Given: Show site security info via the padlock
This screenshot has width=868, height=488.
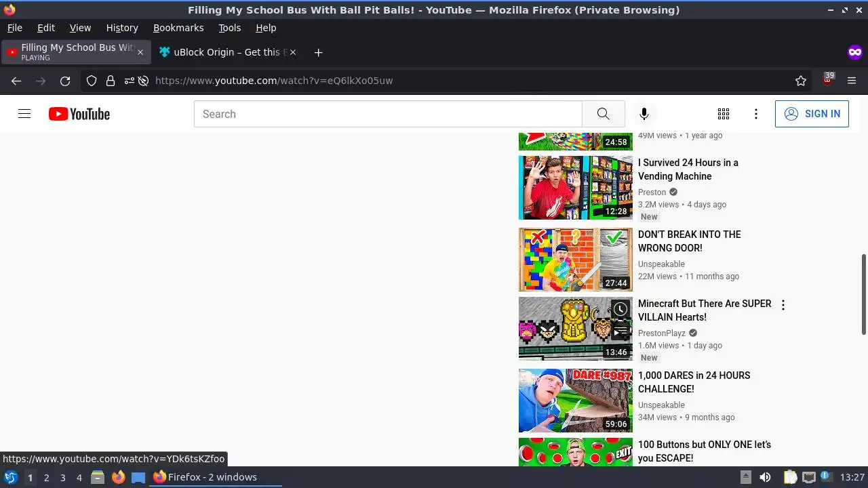Looking at the screenshot, I should 111,81.
